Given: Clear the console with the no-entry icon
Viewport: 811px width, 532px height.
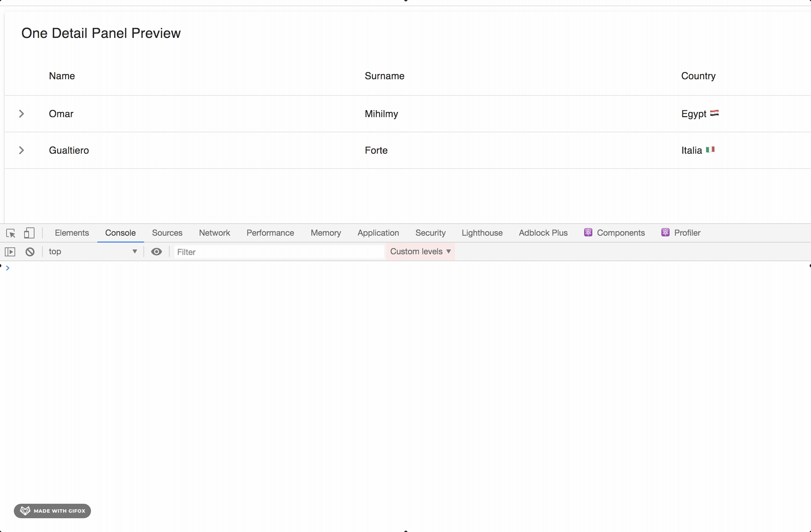Looking at the screenshot, I should point(30,252).
